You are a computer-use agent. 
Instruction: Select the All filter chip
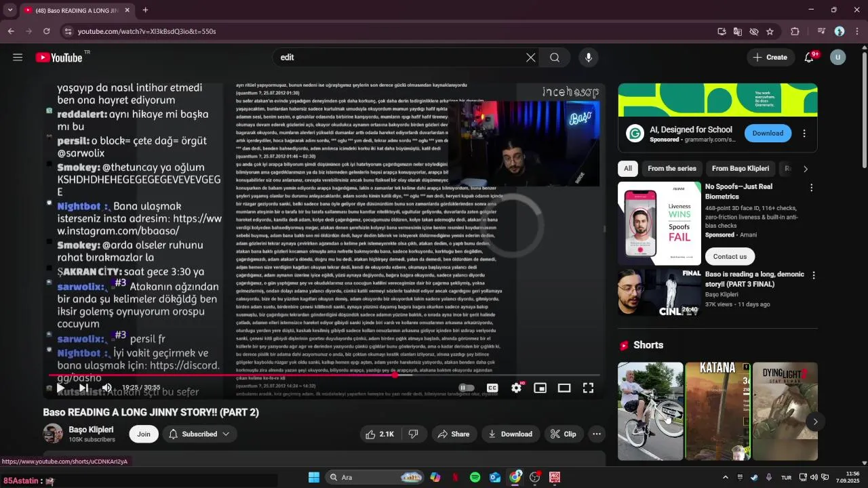(x=628, y=169)
